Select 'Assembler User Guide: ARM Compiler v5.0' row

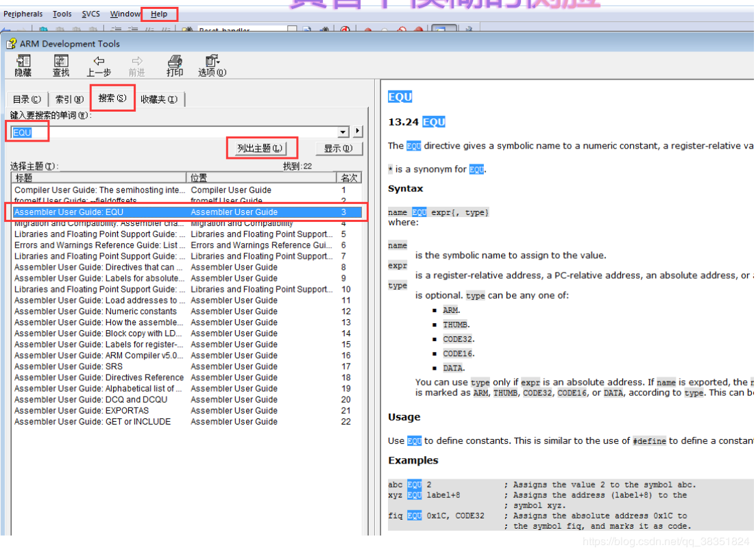(x=187, y=355)
